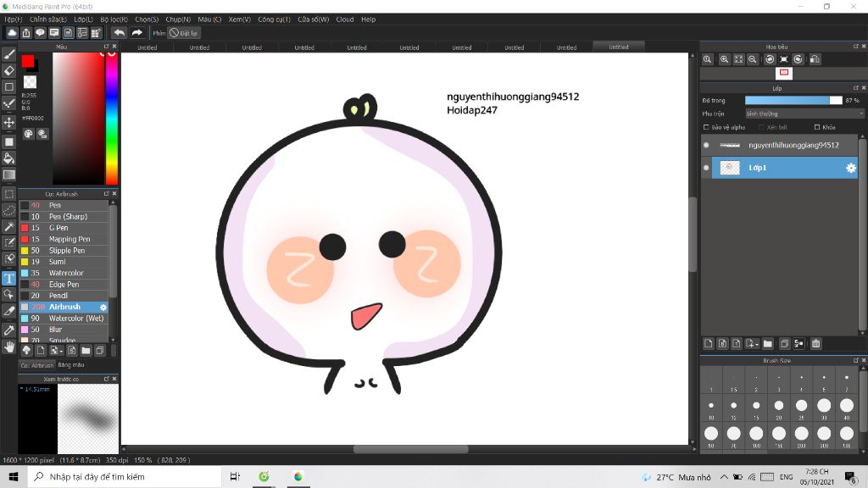Viewport: 868px width, 488px height.
Task: Select the Eraser tool in left toolbar
Action: click(x=8, y=70)
